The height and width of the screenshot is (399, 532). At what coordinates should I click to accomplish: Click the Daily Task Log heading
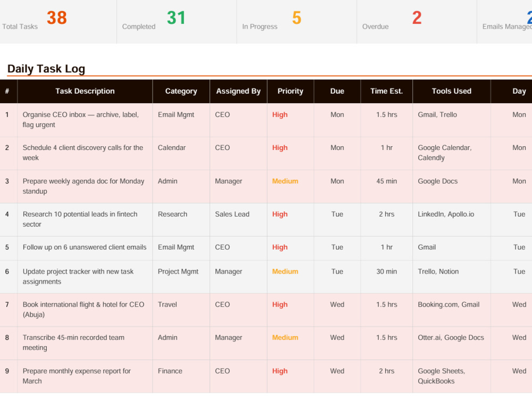46,69
